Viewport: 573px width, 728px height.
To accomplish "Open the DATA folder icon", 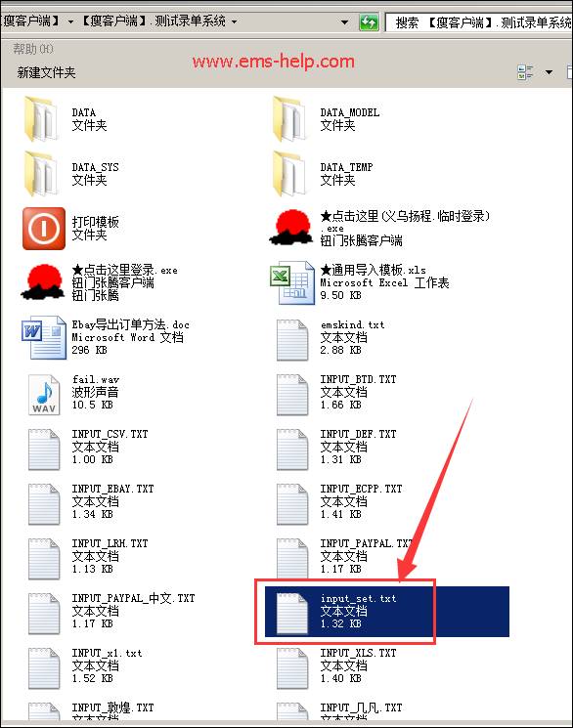I will [42, 118].
